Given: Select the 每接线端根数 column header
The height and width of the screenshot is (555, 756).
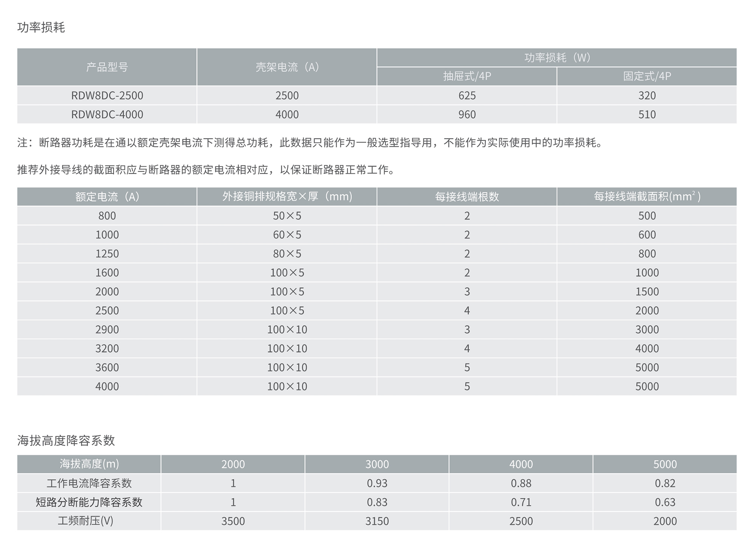Looking at the screenshot, I should tap(467, 197).
